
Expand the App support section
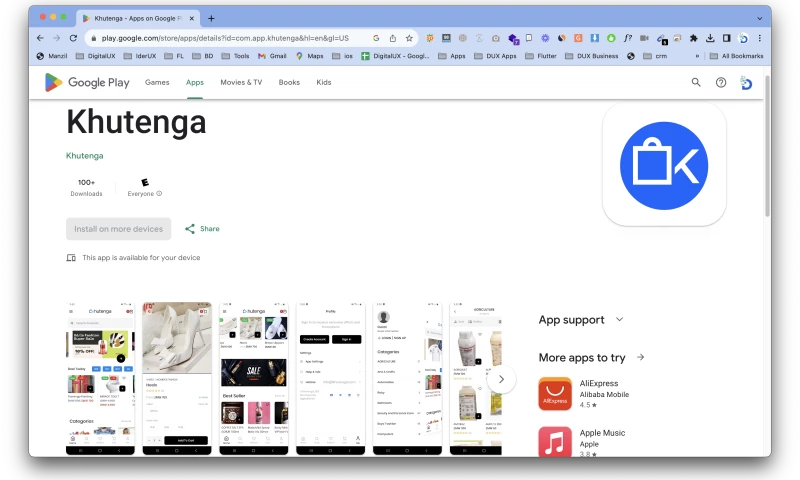[x=581, y=320]
